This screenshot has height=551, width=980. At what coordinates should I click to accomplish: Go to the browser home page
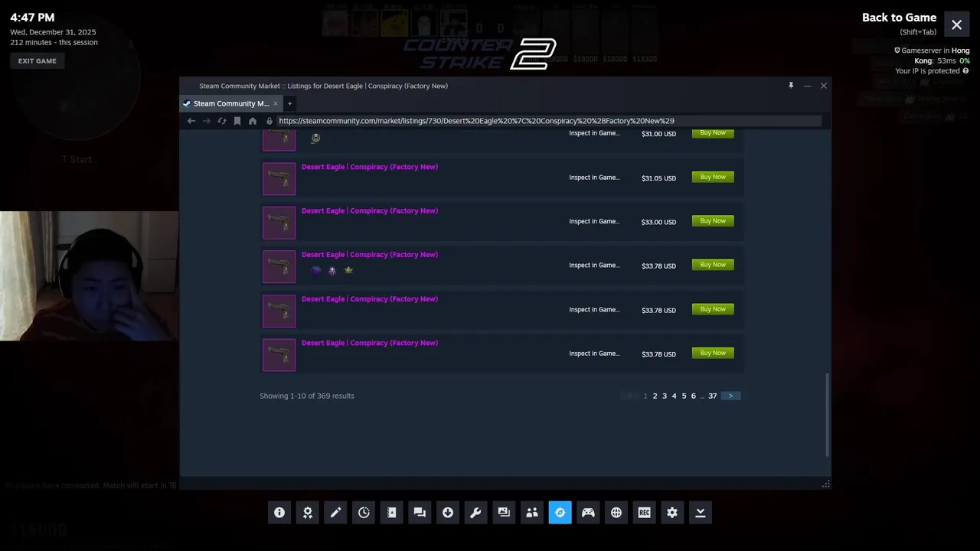(x=253, y=121)
